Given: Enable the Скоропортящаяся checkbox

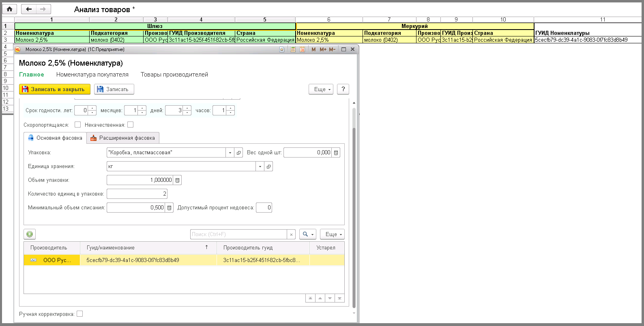Looking at the screenshot, I should click(x=78, y=125).
